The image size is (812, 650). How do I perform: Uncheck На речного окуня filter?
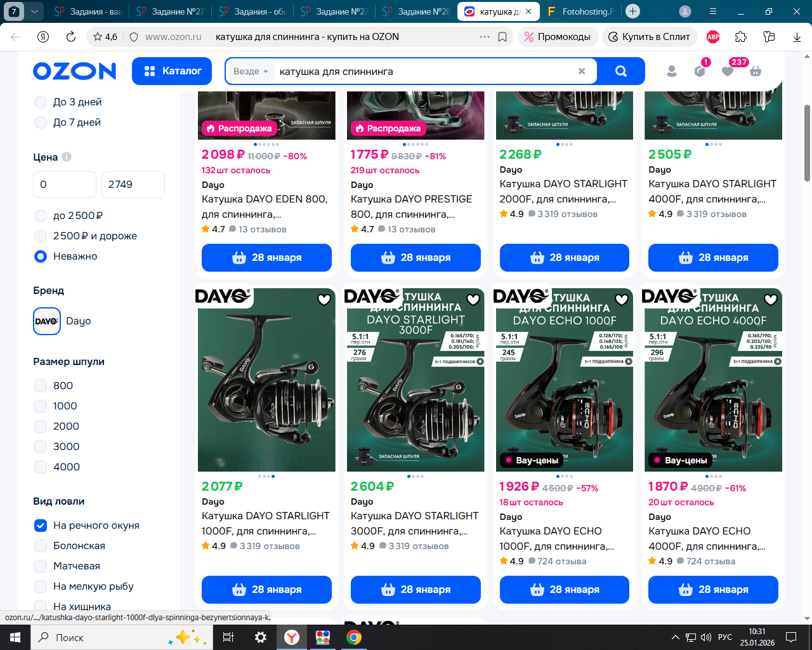[x=41, y=526]
